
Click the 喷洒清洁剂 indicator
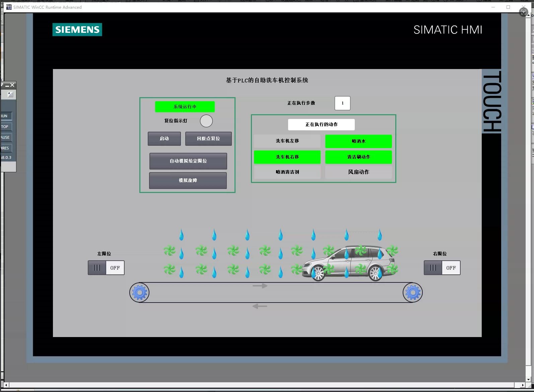(287, 172)
